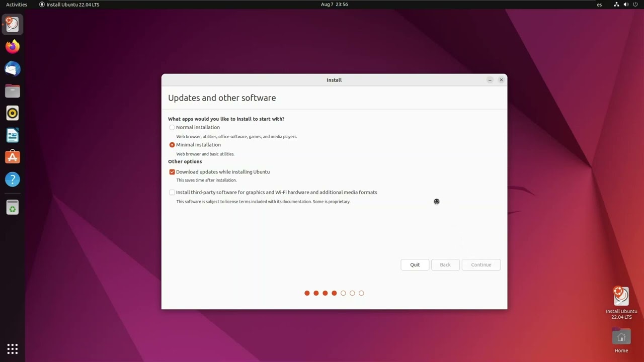Screen dimensions: 644x362
Task: Open LibreOffice Writer from the dock
Action: [x=13, y=135]
